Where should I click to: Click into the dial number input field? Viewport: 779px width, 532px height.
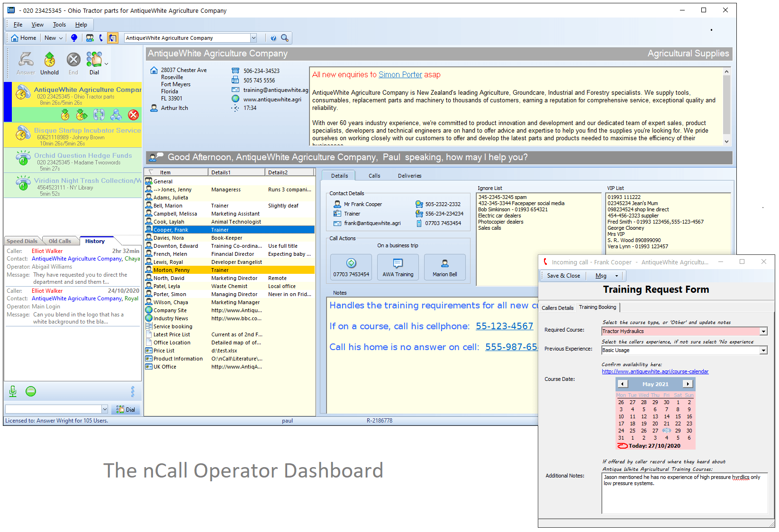53,409
